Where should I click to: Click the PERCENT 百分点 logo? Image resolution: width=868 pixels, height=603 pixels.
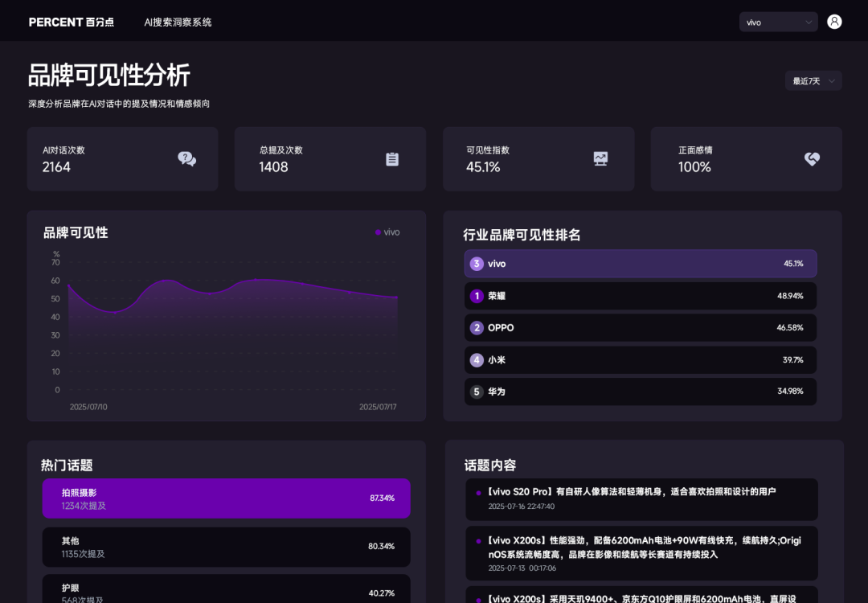[x=71, y=22]
